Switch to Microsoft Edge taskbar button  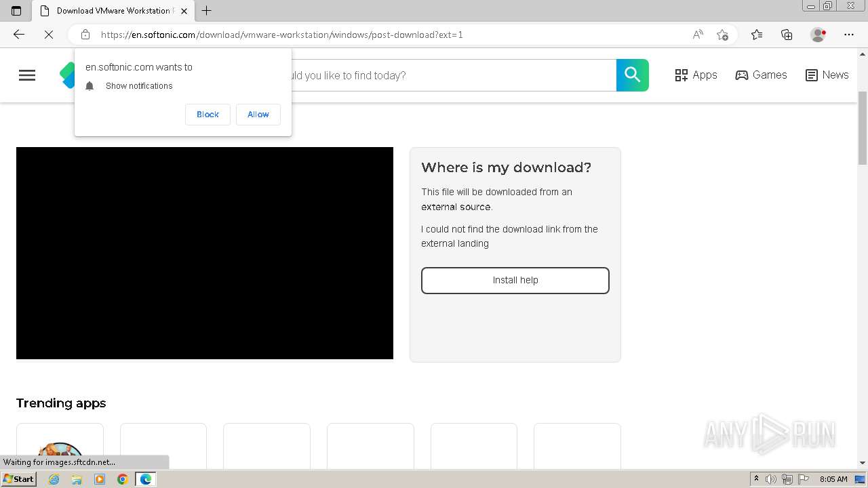[x=146, y=479]
